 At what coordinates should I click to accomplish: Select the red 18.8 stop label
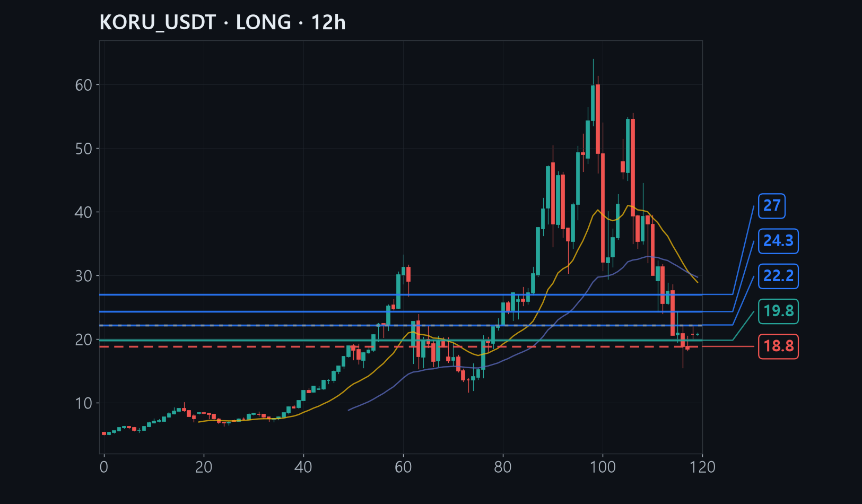tap(778, 346)
